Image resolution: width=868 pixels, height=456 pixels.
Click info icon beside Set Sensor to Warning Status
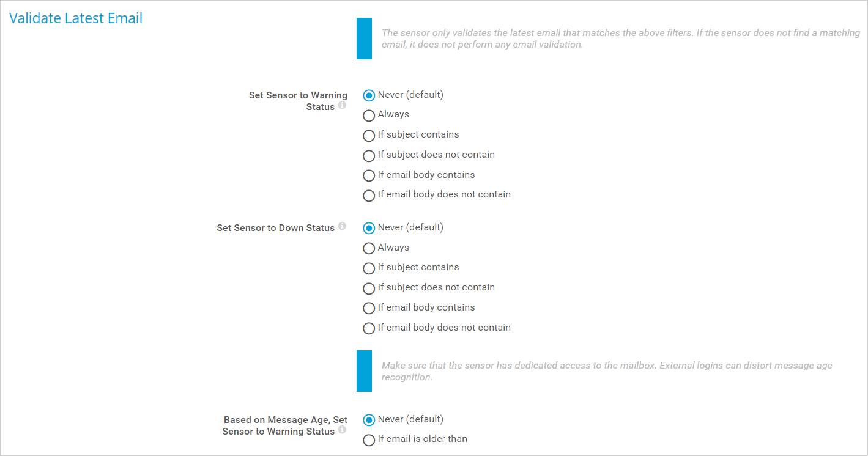(x=342, y=105)
